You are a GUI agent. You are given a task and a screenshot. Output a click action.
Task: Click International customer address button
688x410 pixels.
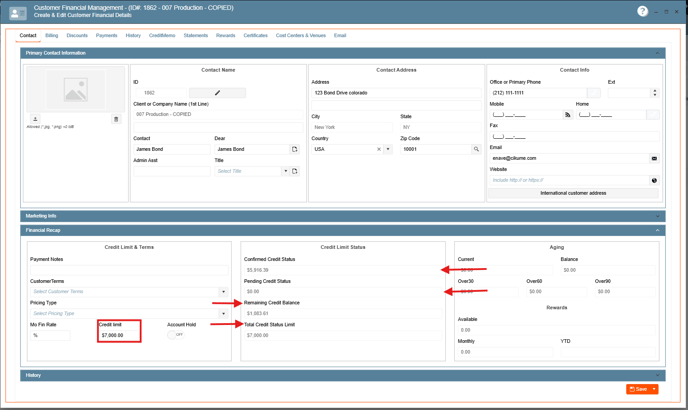click(574, 193)
